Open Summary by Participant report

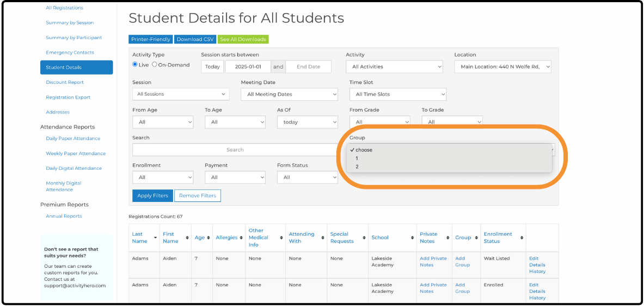74,38
